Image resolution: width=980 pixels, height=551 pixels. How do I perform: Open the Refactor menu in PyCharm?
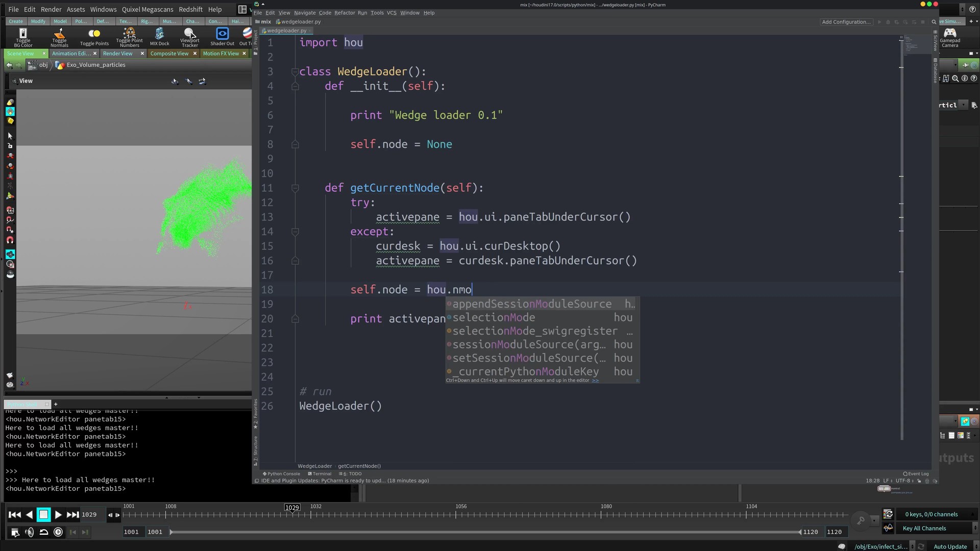pyautogui.click(x=345, y=13)
